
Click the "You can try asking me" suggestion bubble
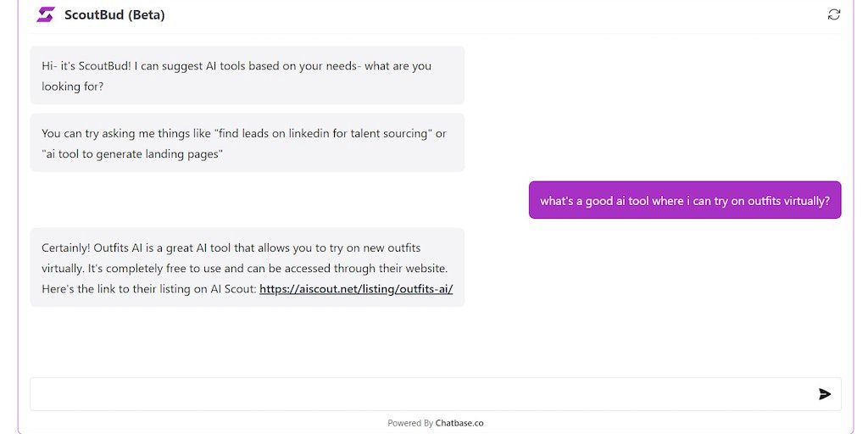tap(247, 143)
